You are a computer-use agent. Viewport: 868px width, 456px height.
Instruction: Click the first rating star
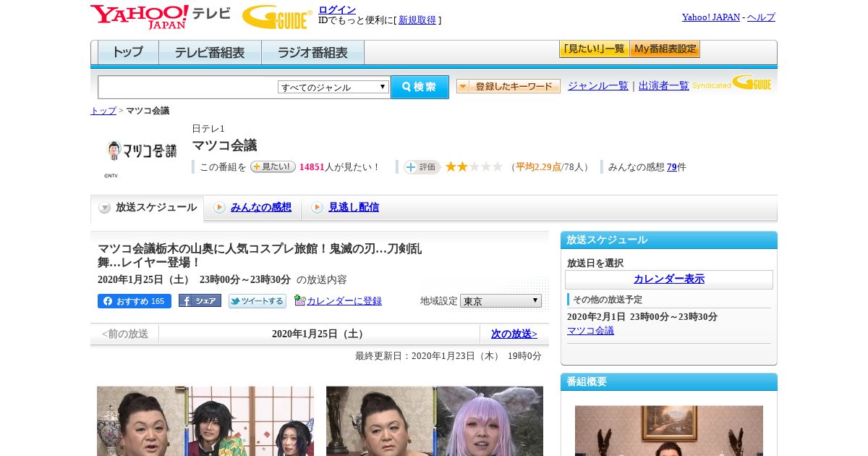(x=451, y=166)
